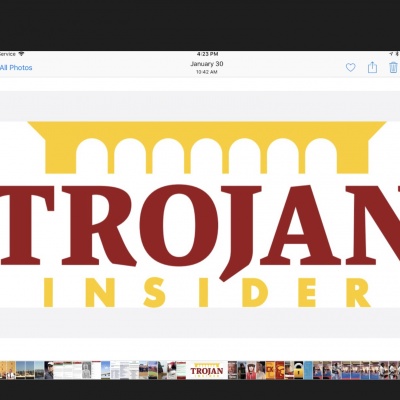This screenshot has height=400, width=400.
Task: Go back to All Photos
Action: 16,68
